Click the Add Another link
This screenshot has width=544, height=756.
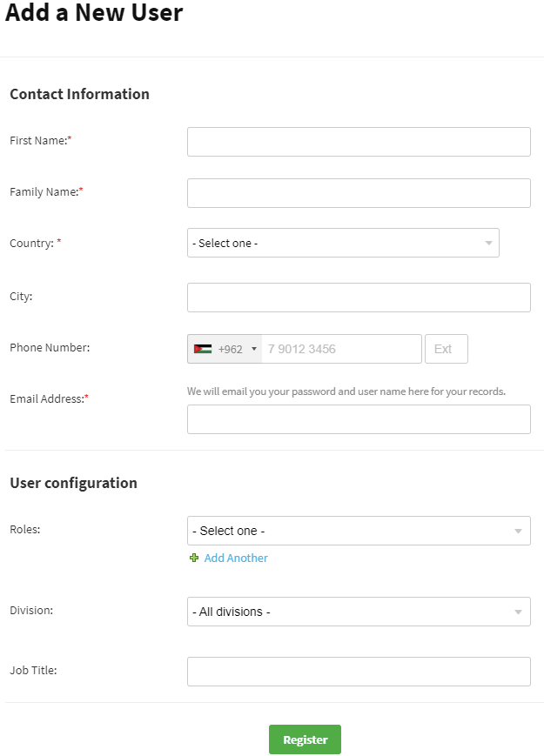pyautogui.click(x=236, y=559)
